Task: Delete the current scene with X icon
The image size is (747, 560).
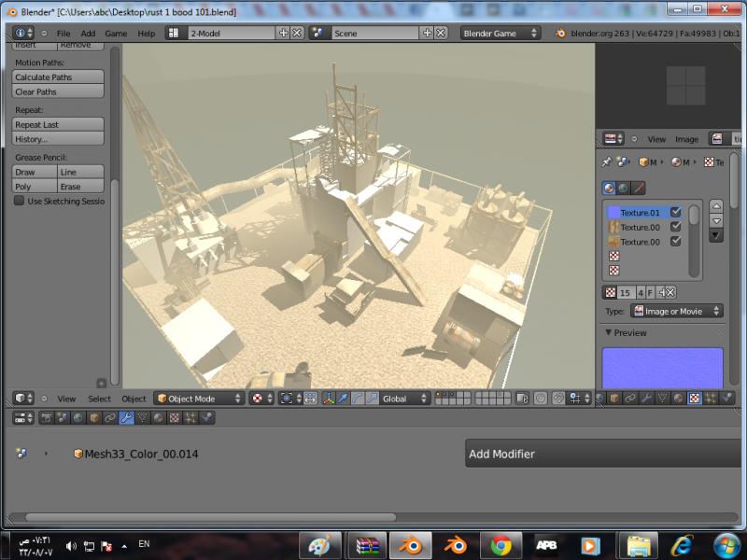Action: (442, 33)
